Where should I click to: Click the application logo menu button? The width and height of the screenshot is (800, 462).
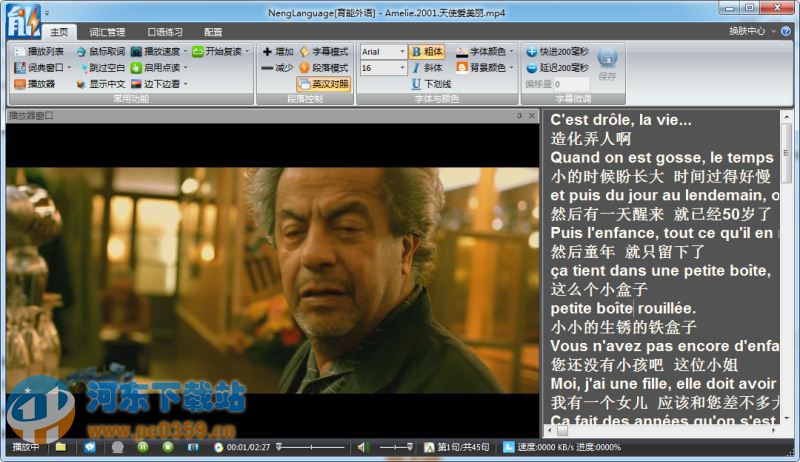pos(23,21)
